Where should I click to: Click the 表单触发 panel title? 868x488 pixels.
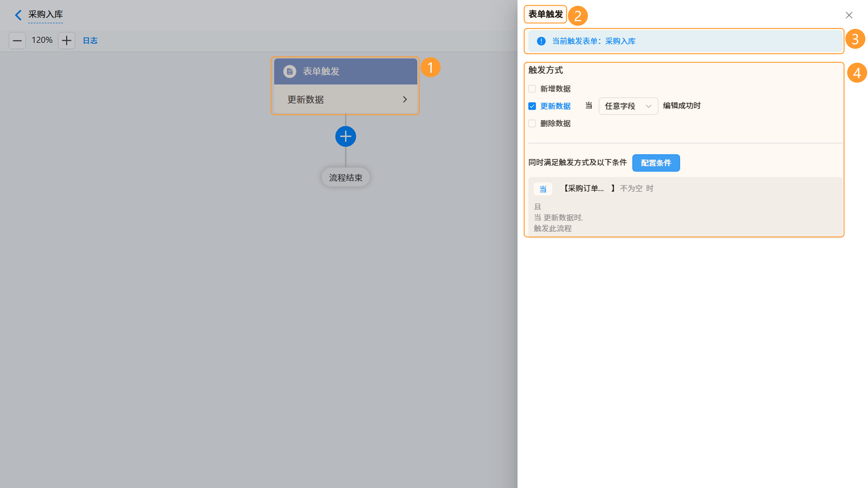tap(546, 14)
